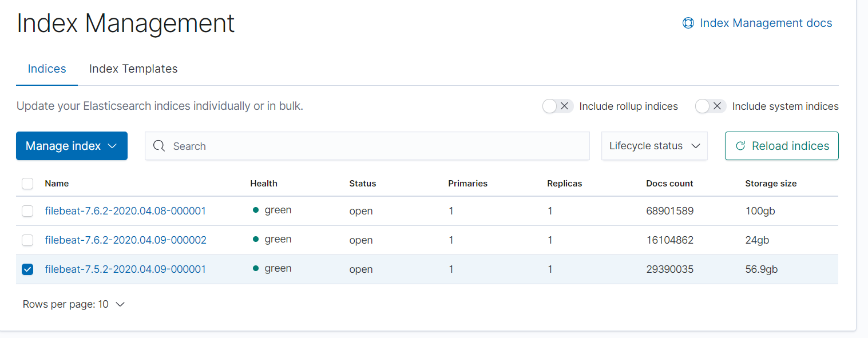The width and height of the screenshot is (868, 338).
Task: Click the Reload indices button
Action: pyautogui.click(x=781, y=146)
